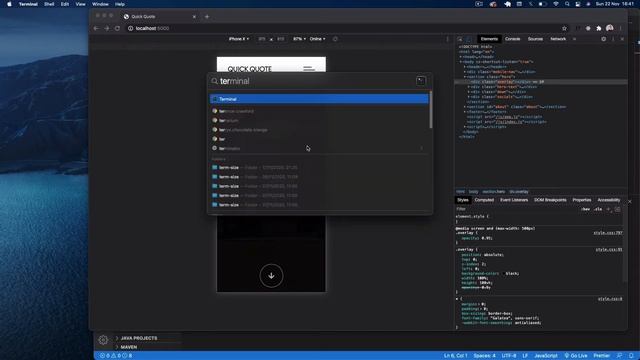Expand JAVA PROJECTS in VS Code

[x=139, y=338]
